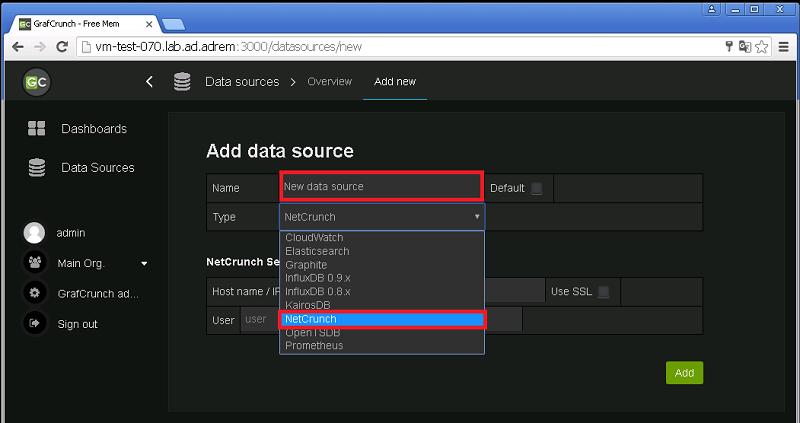Open the Data Sources sidebar link

[x=97, y=167]
